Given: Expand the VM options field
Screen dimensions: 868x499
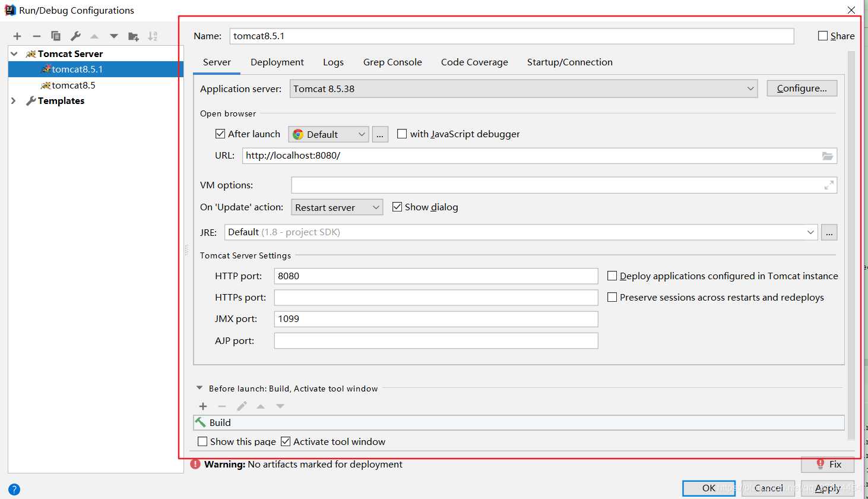Looking at the screenshot, I should point(829,185).
